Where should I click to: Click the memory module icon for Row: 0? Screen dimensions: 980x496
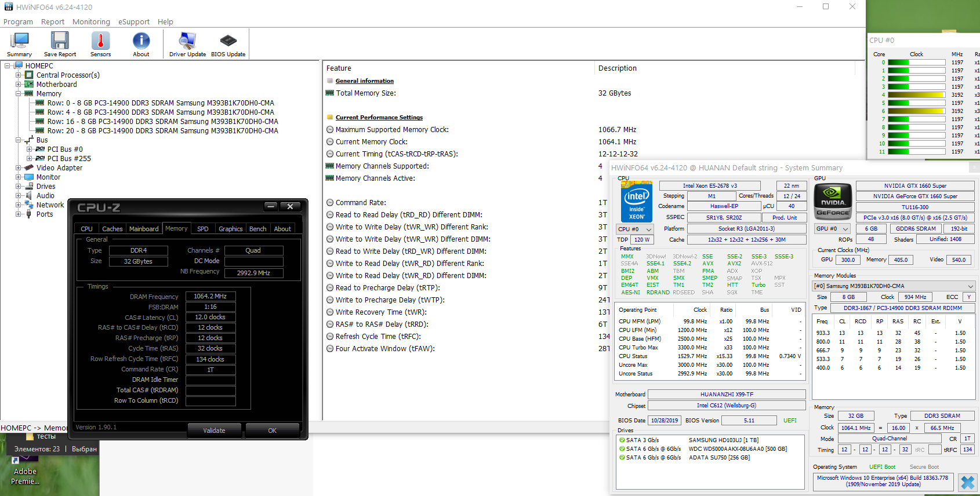pos(40,103)
